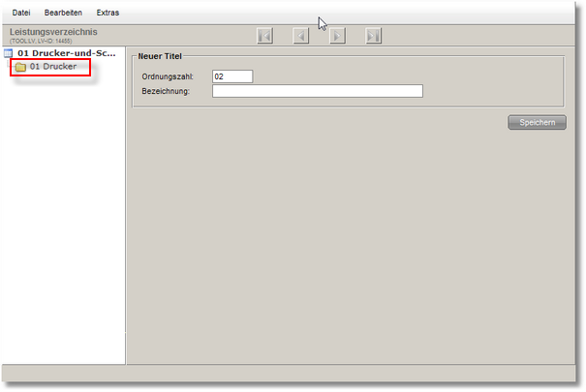586x392 pixels.
Task: Click the TOOLLV LV-ID subtitle text
Action: [x=41, y=41]
